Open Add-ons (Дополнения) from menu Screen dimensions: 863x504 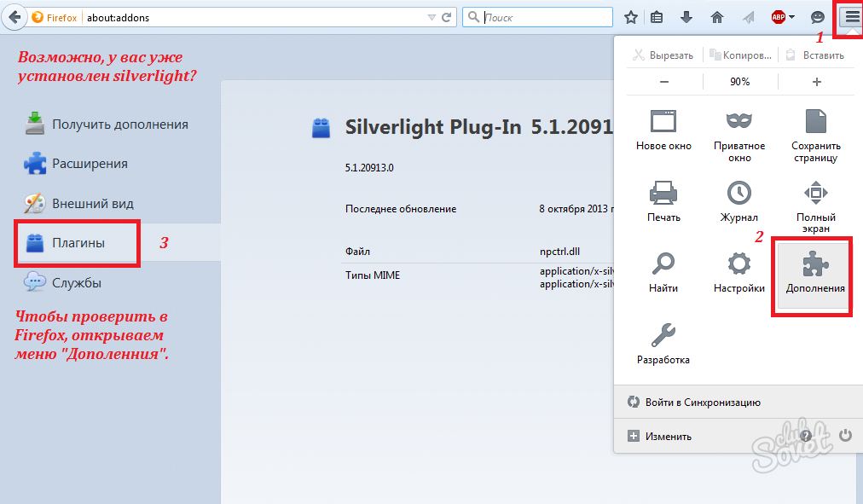[x=815, y=272]
